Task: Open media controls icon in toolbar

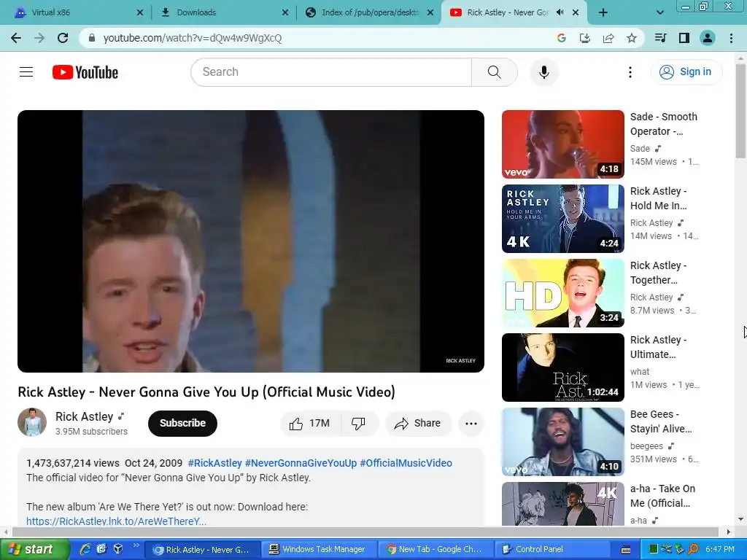Action: click(660, 38)
